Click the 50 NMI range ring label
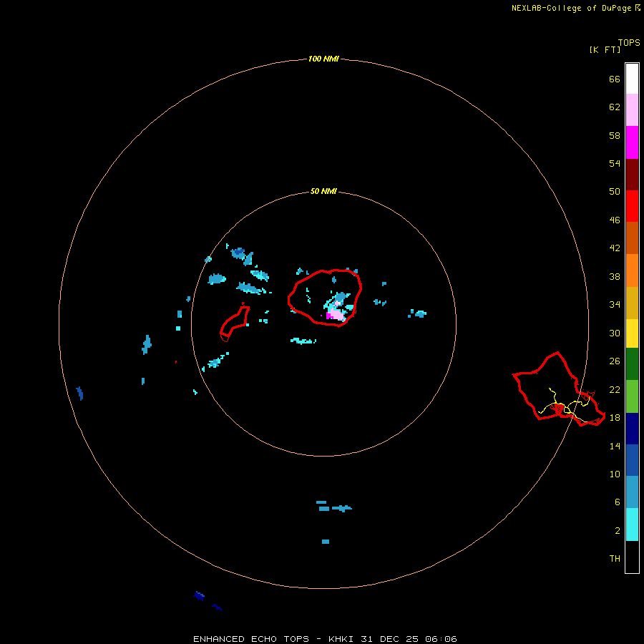This screenshot has height=644, width=644. 323,191
